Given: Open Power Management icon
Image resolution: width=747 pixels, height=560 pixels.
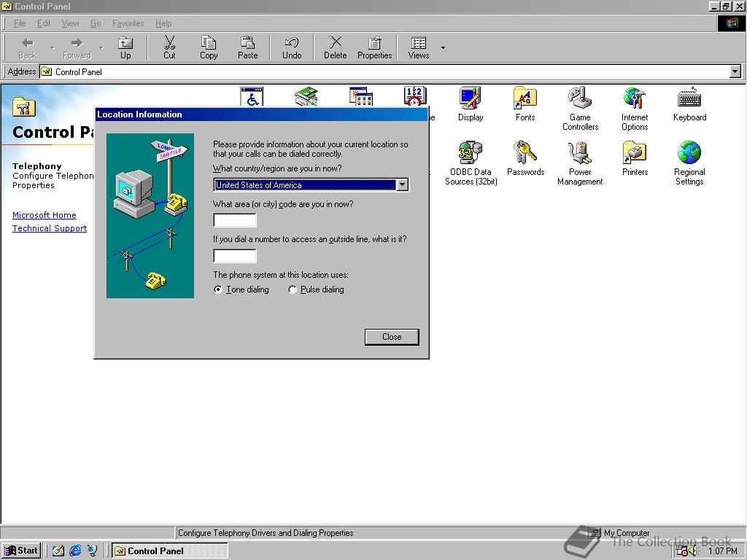Looking at the screenshot, I should click(580, 163).
